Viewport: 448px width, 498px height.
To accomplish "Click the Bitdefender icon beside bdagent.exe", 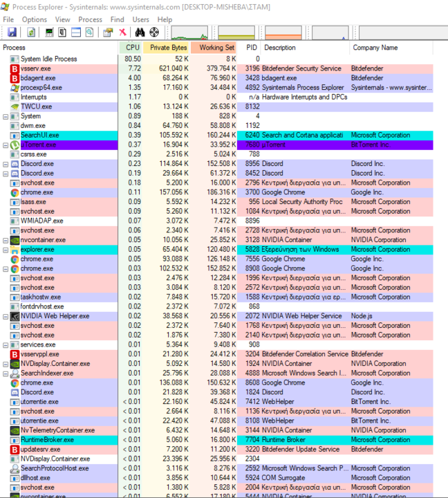I will 15,78.
